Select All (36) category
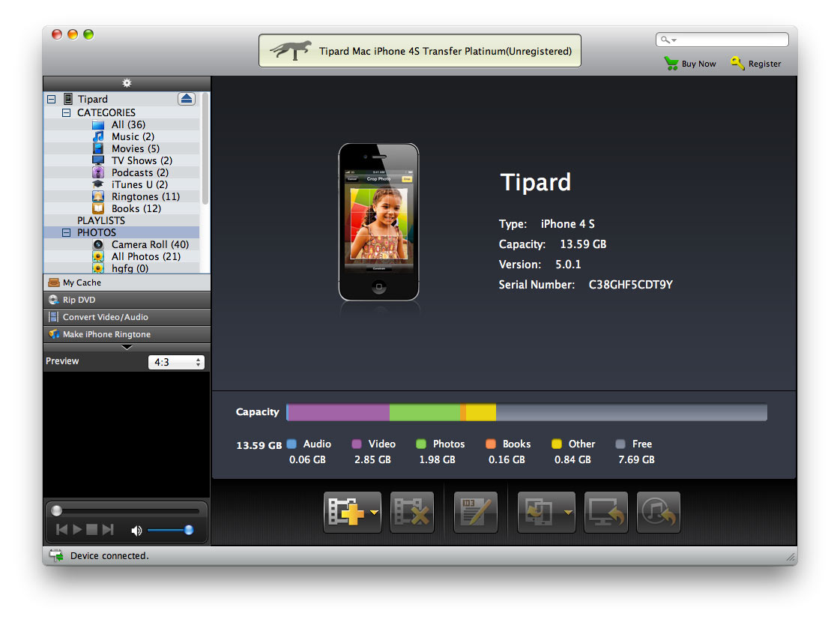 point(128,124)
